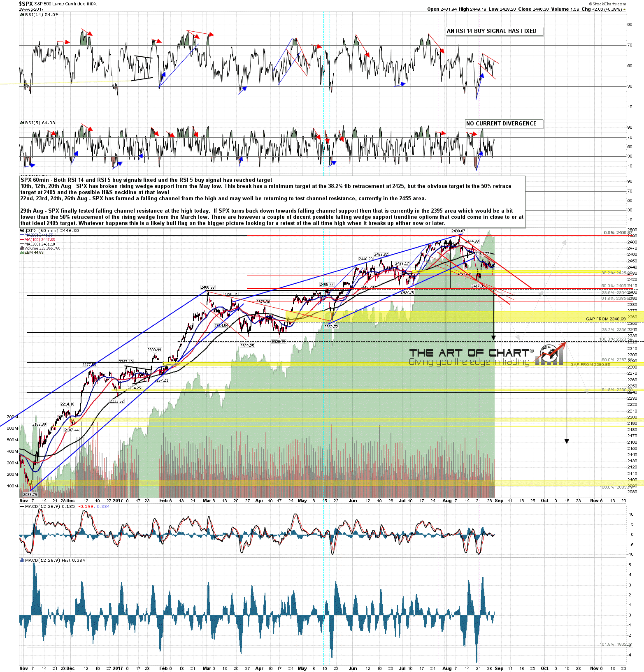Click the 2300.99 price label
The image size is (644, 672).
point(154,350)
